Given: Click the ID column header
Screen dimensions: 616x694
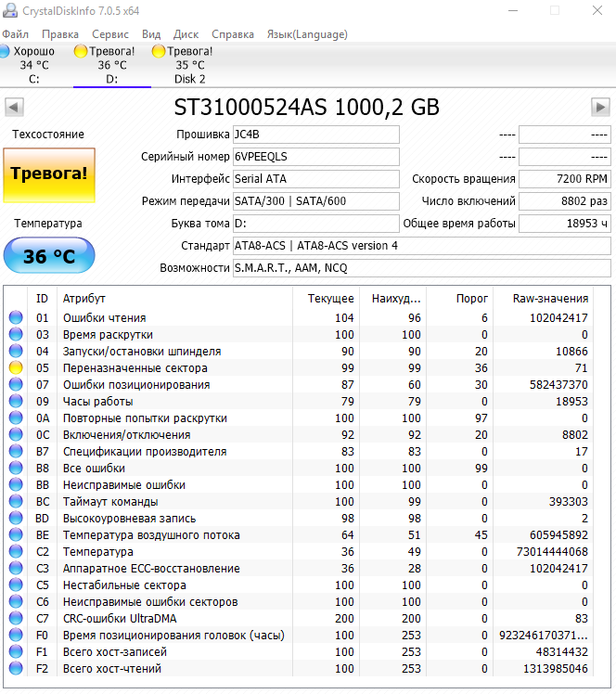Looking at the screenshot, I should 42,299.
